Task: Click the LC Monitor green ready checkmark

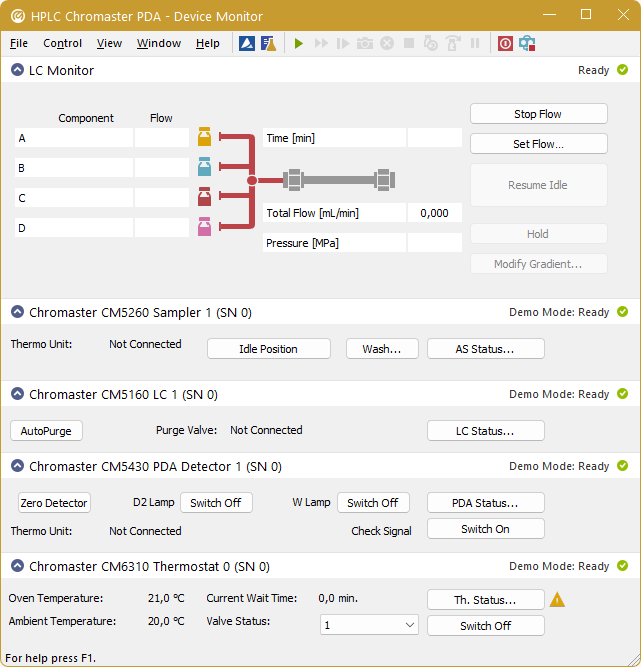Action: [622, 70]
